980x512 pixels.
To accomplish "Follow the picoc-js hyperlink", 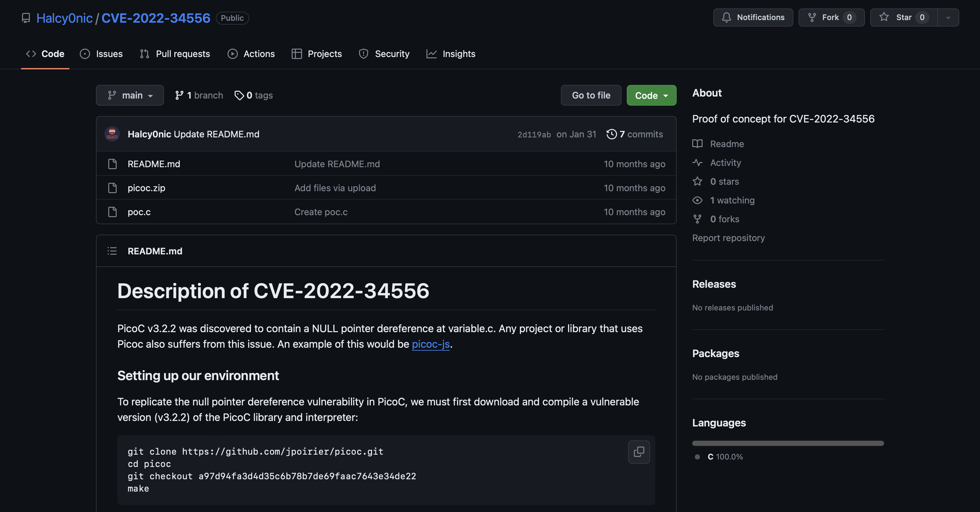I will click(x=431, y=344).
